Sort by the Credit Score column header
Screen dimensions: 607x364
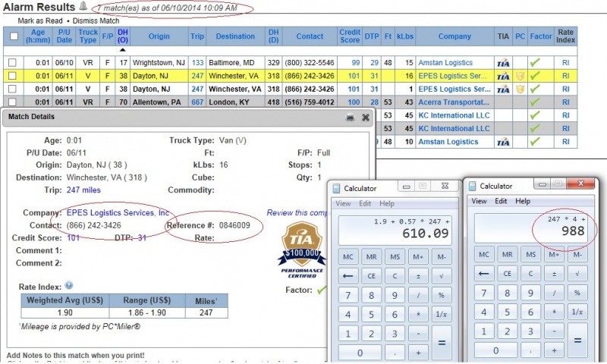[x=350, y=36]
